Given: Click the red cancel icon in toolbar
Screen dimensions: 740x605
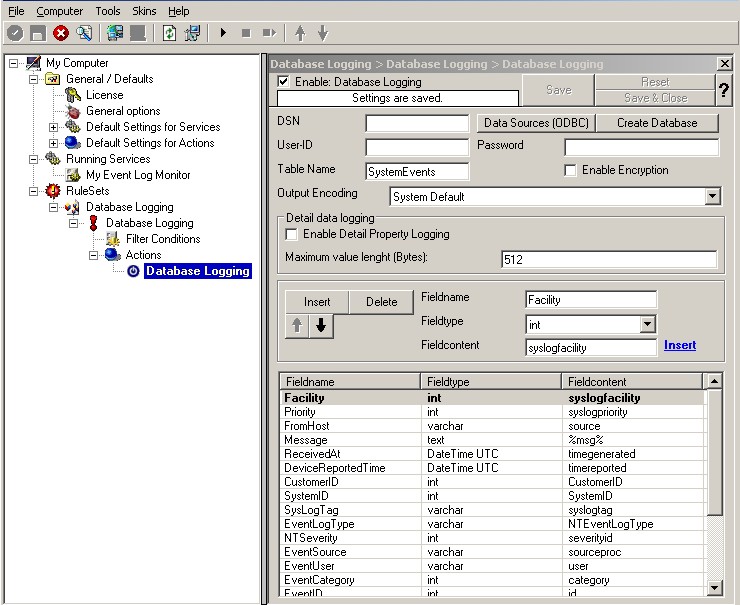Looking at the screenshot, I should click(x=61, y=33).
